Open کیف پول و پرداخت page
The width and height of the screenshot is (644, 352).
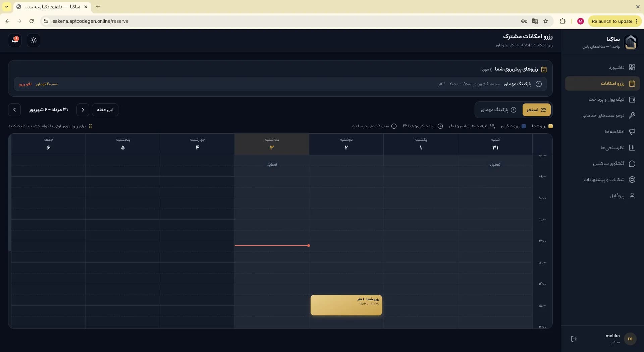(x=602, y=99)
